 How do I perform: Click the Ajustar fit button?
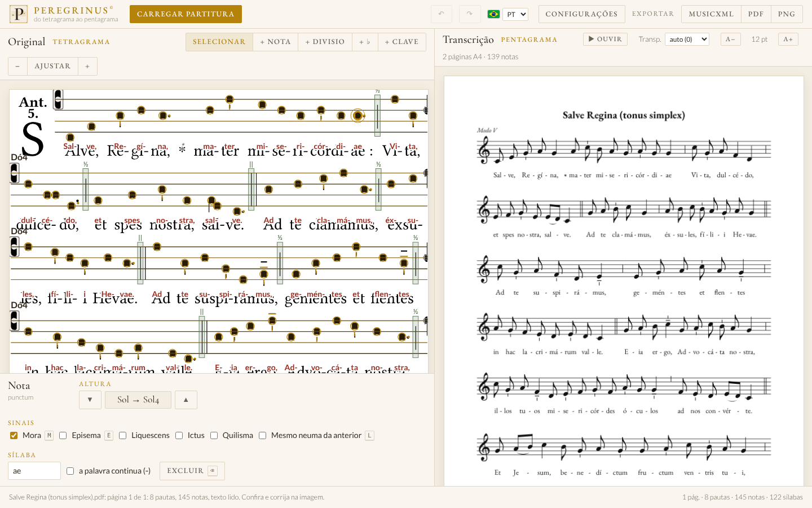tap(52, 66)
